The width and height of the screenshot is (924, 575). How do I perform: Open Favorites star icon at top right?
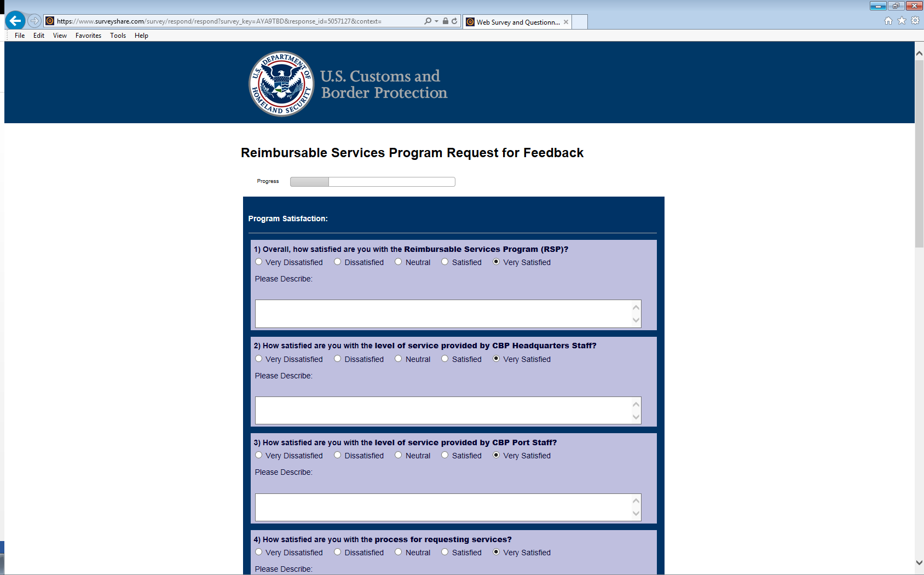pyautogui.click(x=902, y=21)
